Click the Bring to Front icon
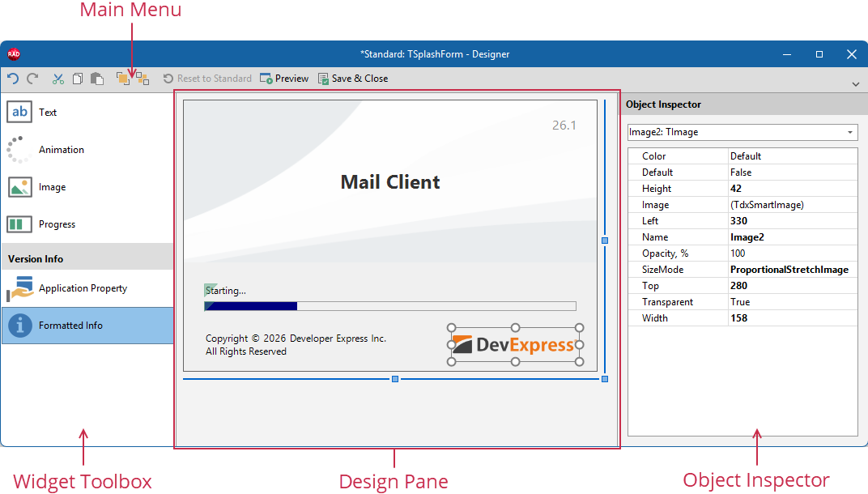 tap(123, 79)
